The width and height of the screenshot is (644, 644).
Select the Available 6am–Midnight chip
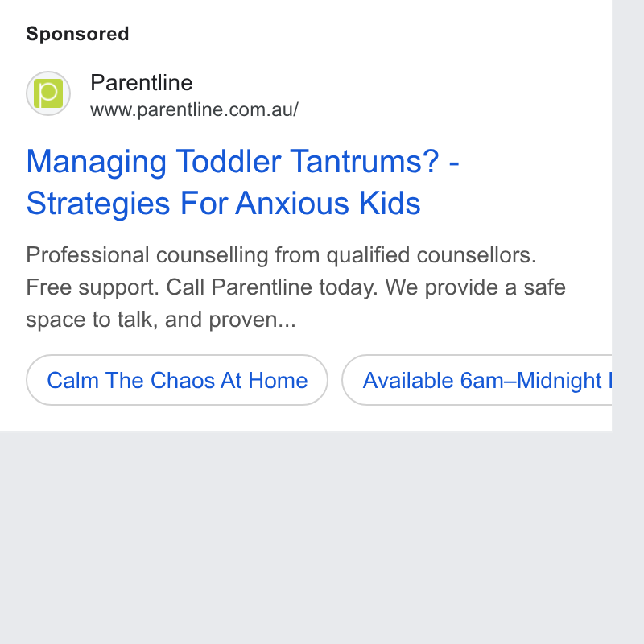click(477, 380)
